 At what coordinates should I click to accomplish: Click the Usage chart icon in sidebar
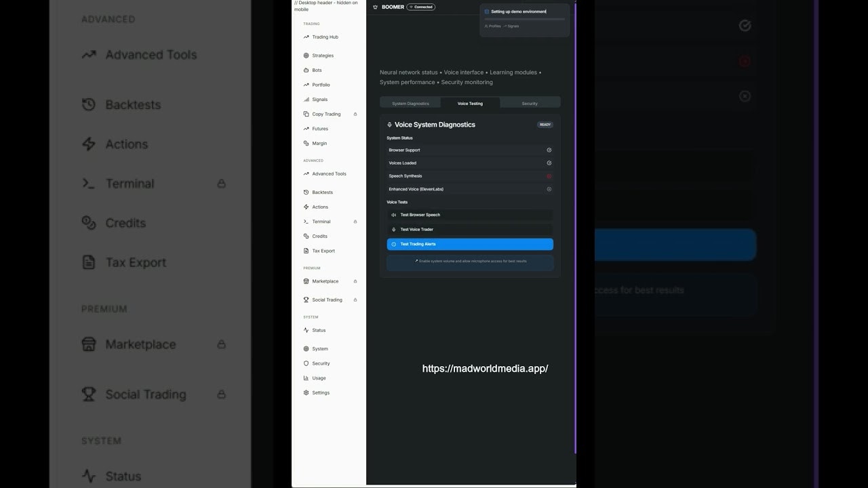(306, 378)
